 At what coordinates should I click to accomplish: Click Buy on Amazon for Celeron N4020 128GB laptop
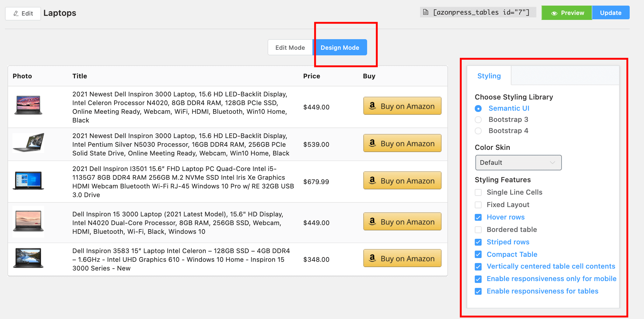pos(402,106)
